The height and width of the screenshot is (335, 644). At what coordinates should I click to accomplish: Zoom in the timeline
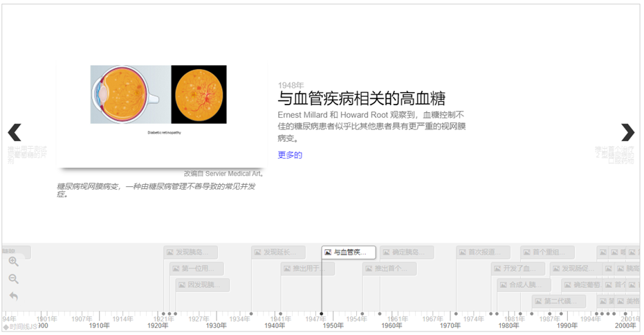[14, 262]
